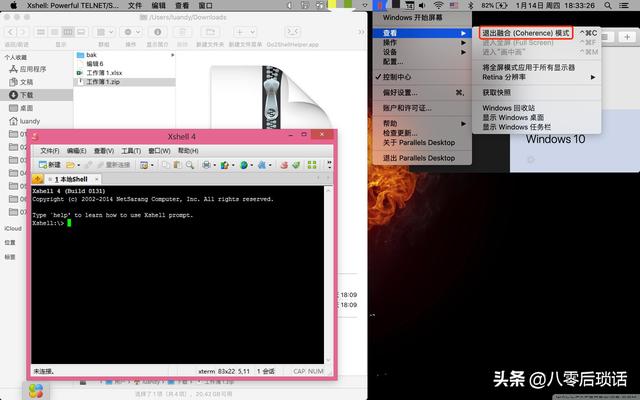Click the green four-squares layout icon in Xshell
Image resolution: width=640 pixels, height=400 pixels.
pyautogui.click(x=312, y=165)
